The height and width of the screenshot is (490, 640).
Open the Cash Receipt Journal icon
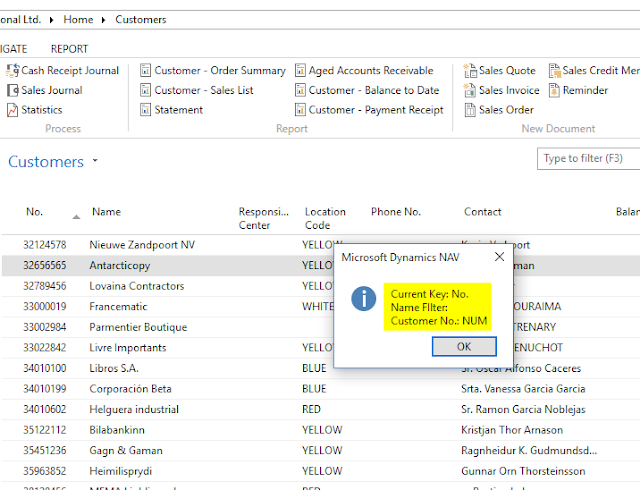point(12,71)
